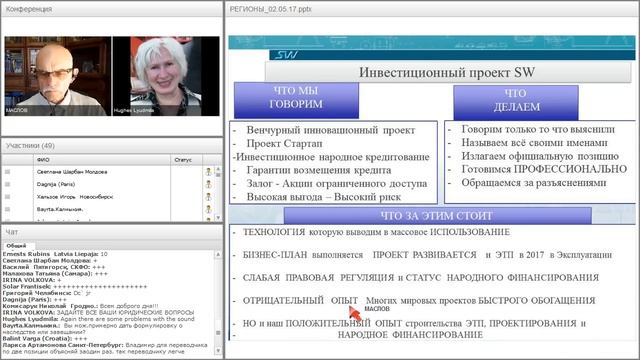Click role icon for Светлана Шарбан Молдова
The image size is (640, 360).
click(x=209, y=172)
